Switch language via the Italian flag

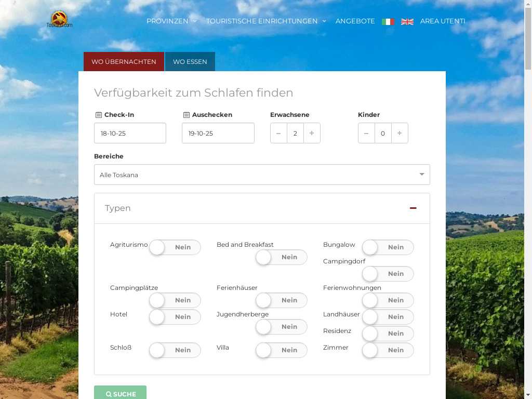coord(388,21)
